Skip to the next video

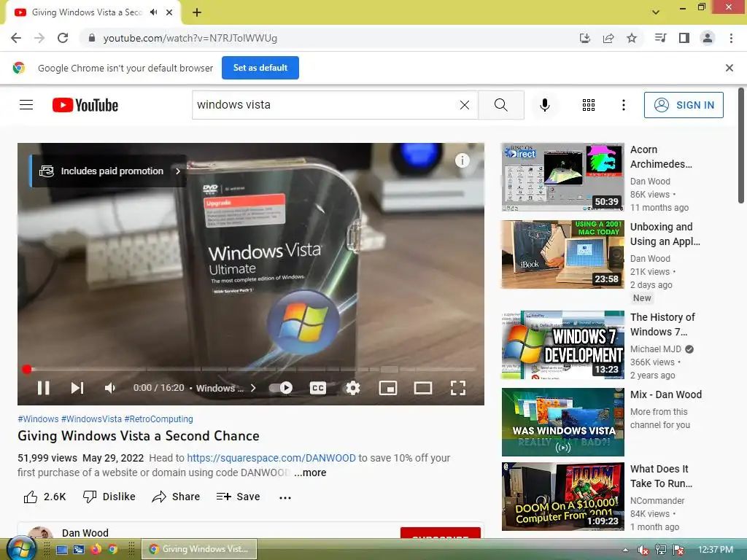[77, 388]
